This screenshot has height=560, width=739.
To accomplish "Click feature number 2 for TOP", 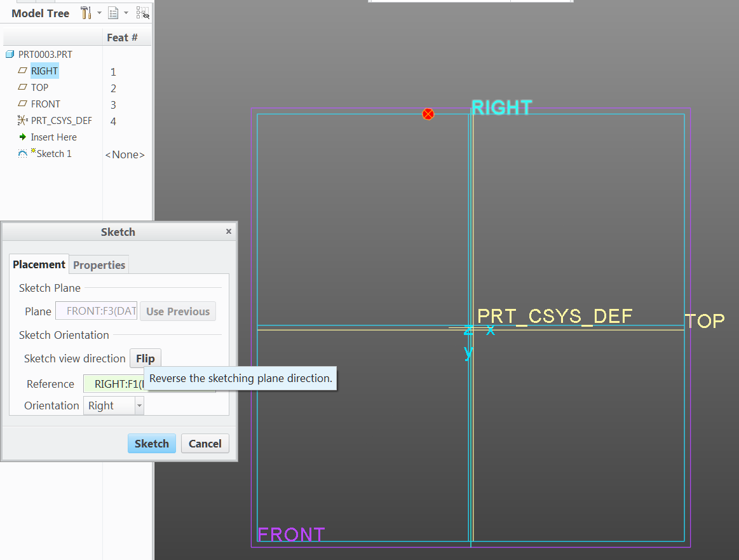I will tap(113, 88).
